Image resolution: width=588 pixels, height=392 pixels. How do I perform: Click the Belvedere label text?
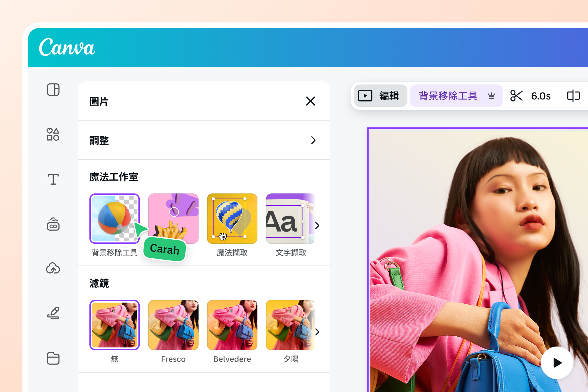click(232, 359)
